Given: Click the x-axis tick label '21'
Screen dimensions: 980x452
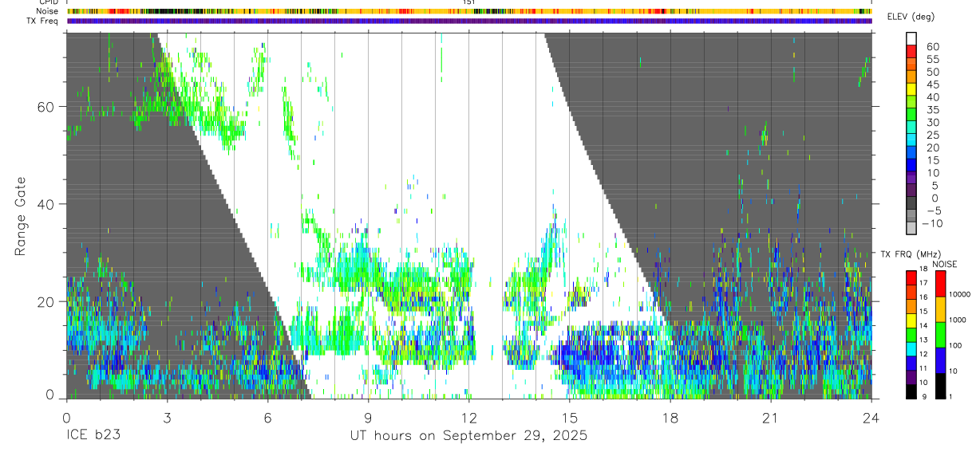Looking at the screenshot, I should [x=770, y=419].
